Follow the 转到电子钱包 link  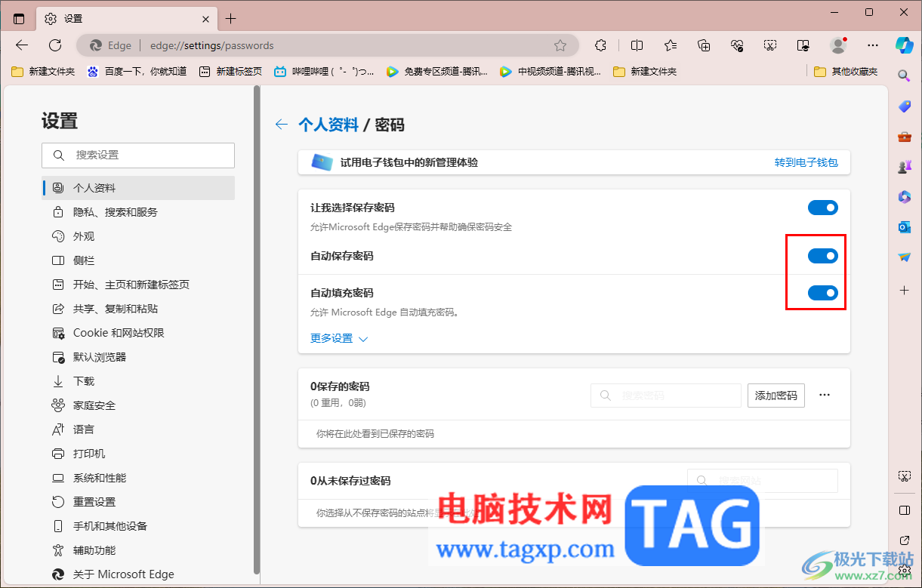pos(806,162)
